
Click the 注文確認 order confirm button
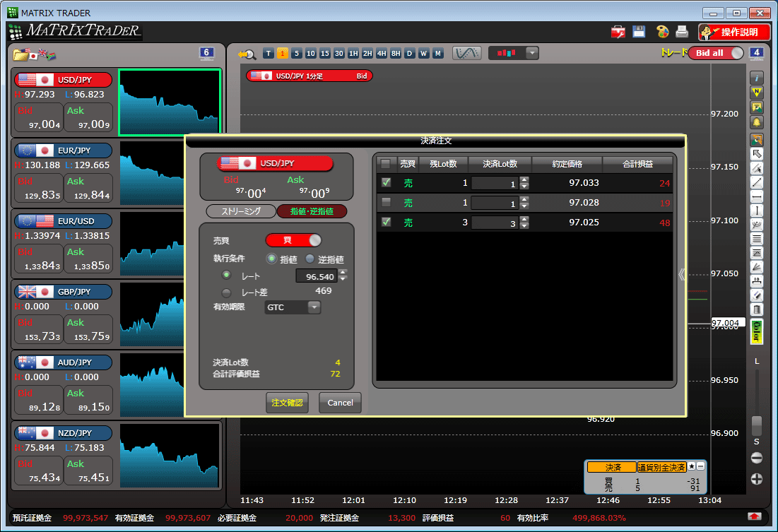coord(287,403)
